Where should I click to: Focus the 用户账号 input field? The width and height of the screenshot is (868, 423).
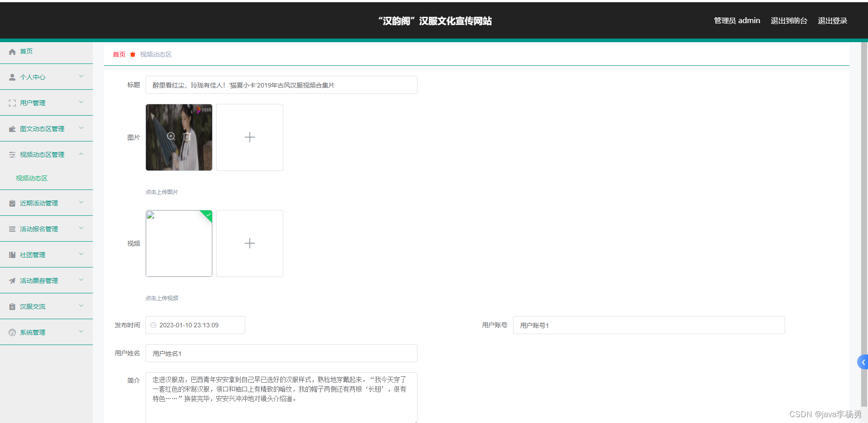point(649,325)
